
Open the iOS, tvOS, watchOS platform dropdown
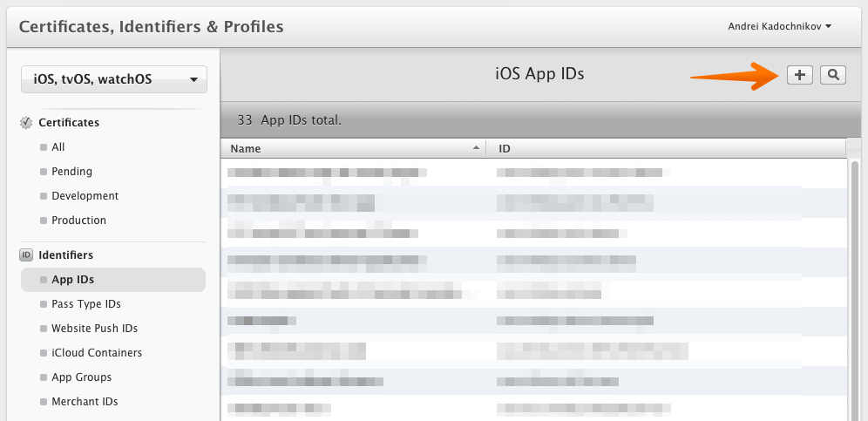point(114,79)
